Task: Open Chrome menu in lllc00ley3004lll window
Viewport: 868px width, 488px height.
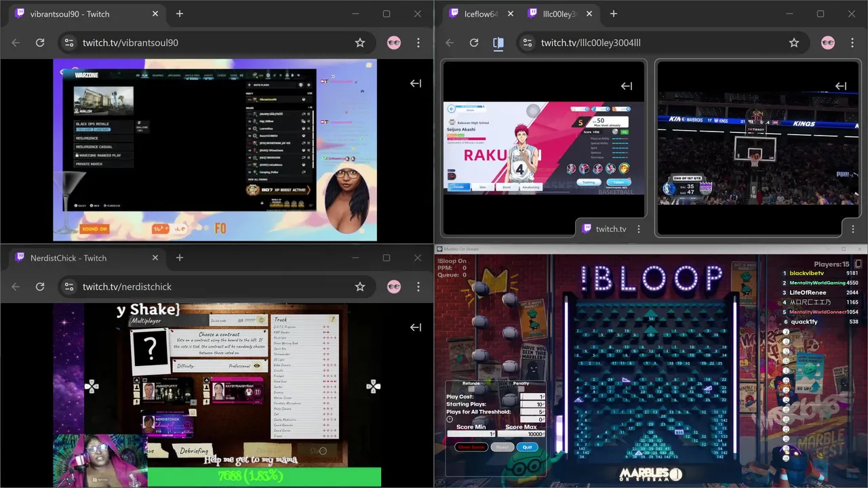Action: click(852, 43)
